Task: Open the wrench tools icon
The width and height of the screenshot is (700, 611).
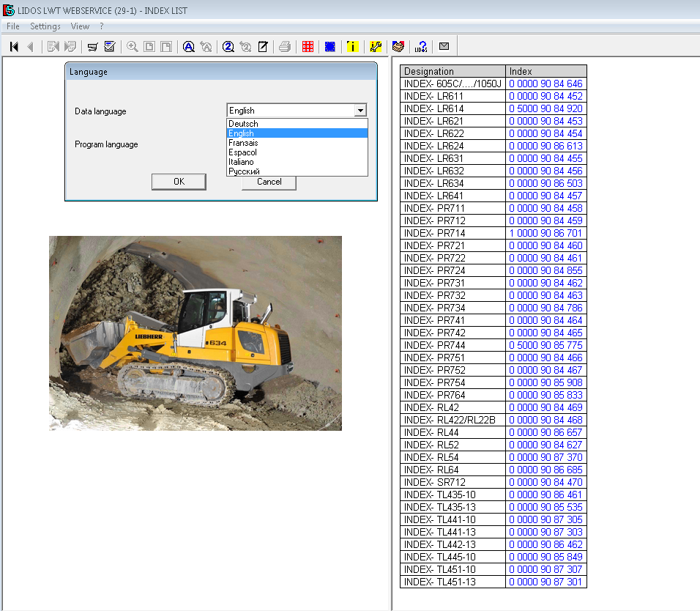Action: [x=376, y=45]
